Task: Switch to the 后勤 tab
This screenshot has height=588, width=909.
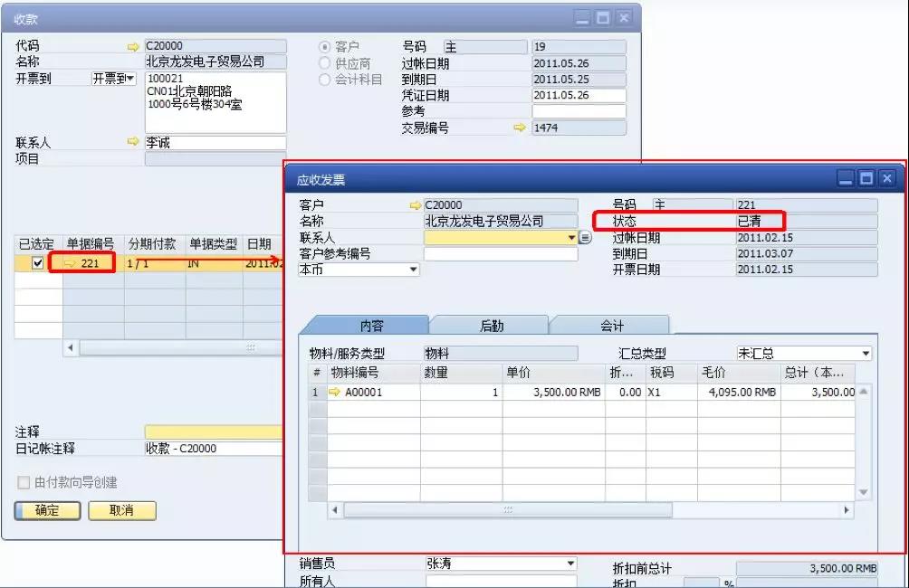Action: coord(492,326)
